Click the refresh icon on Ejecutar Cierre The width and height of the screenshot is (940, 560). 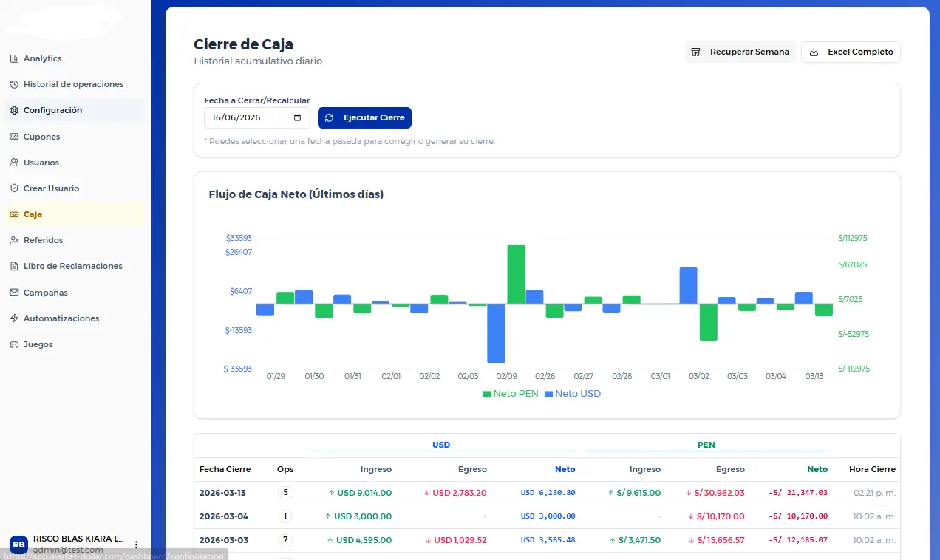pos(330,117)
